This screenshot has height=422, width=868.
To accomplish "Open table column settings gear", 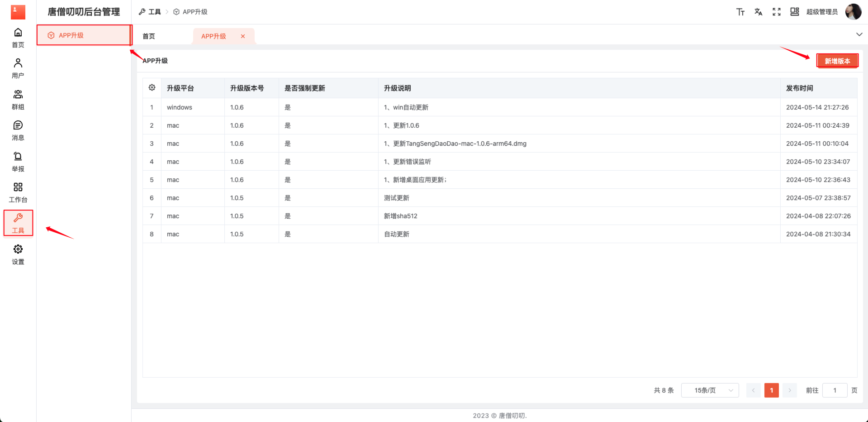I will click(x=152, y=88).
